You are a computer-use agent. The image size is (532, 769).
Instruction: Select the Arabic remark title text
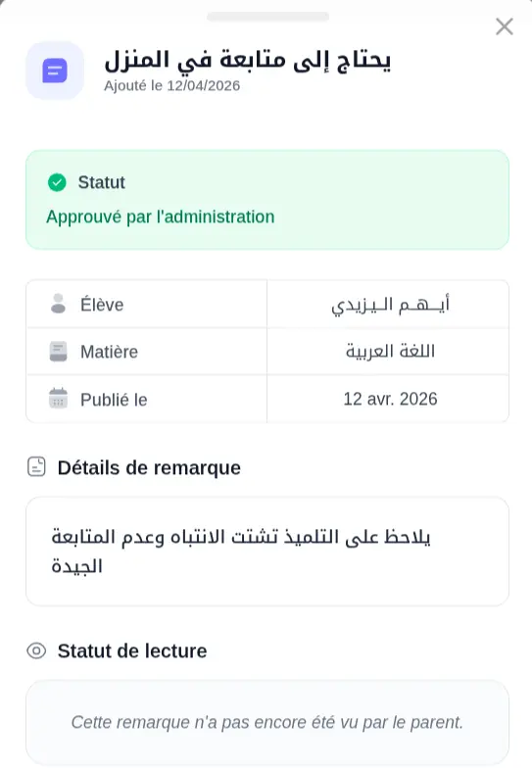point(248,61)
